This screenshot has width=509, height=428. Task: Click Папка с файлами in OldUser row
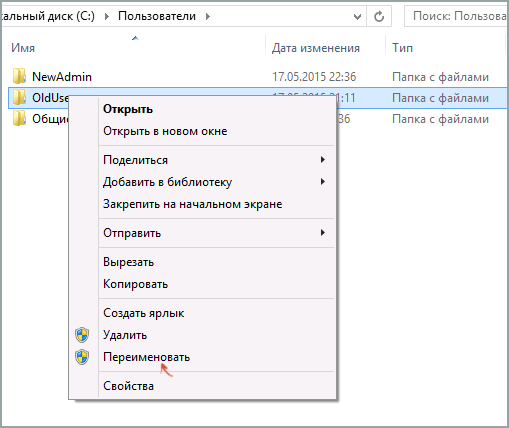tap(440, 98)
